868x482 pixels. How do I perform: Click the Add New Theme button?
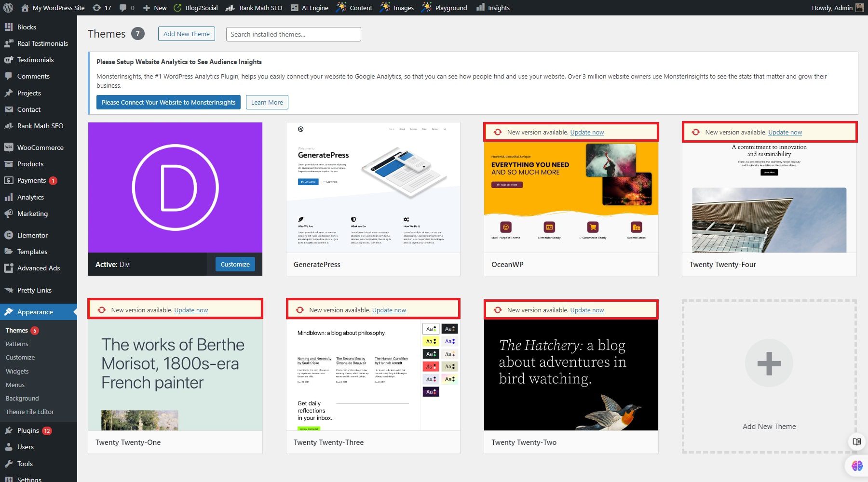(x=186, y=34)
